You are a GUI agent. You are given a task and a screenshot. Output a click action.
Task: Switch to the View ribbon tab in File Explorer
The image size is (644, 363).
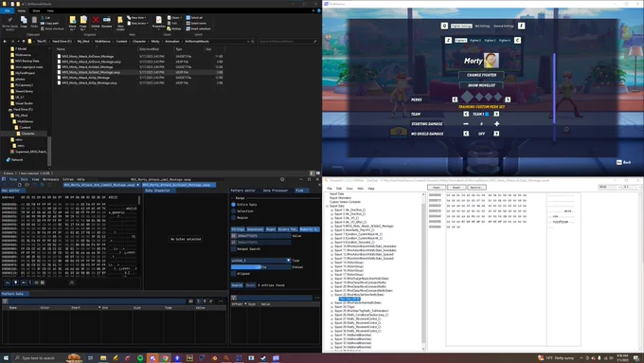tap(50, 10)
